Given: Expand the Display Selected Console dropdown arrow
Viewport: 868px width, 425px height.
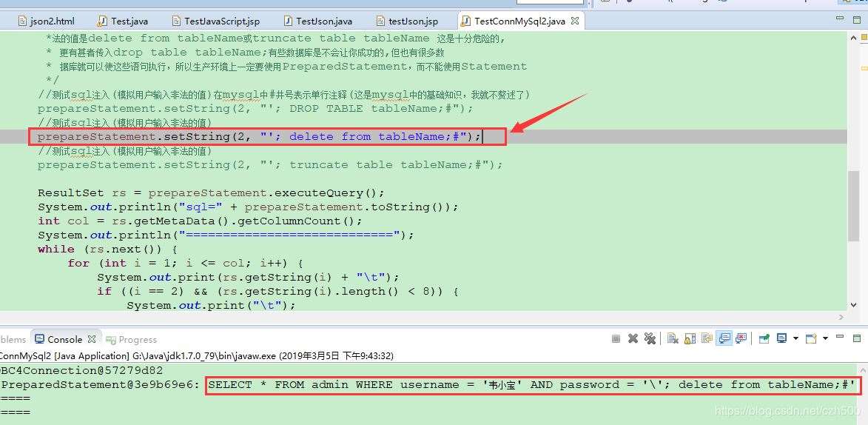Looking at the screenshot, I should [795, 338].
